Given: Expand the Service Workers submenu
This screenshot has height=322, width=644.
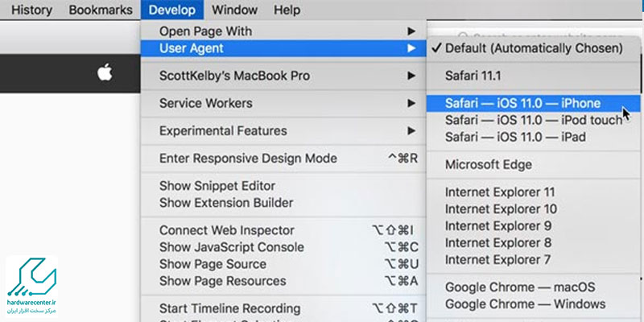Looking at the screenshot, I should (283, 104).
